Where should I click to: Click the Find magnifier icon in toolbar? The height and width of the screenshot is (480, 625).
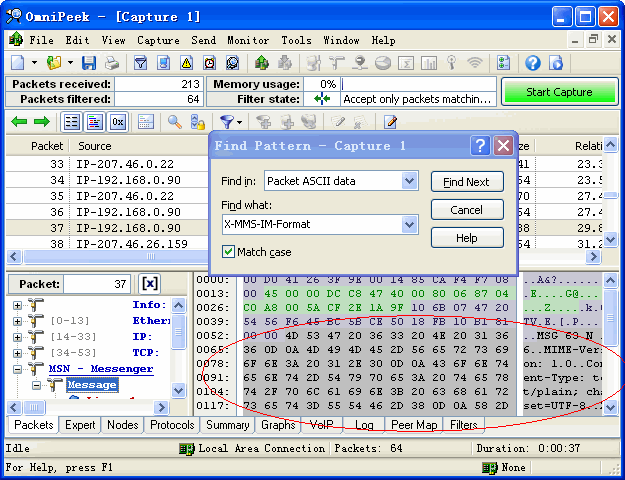click(175, 122)
